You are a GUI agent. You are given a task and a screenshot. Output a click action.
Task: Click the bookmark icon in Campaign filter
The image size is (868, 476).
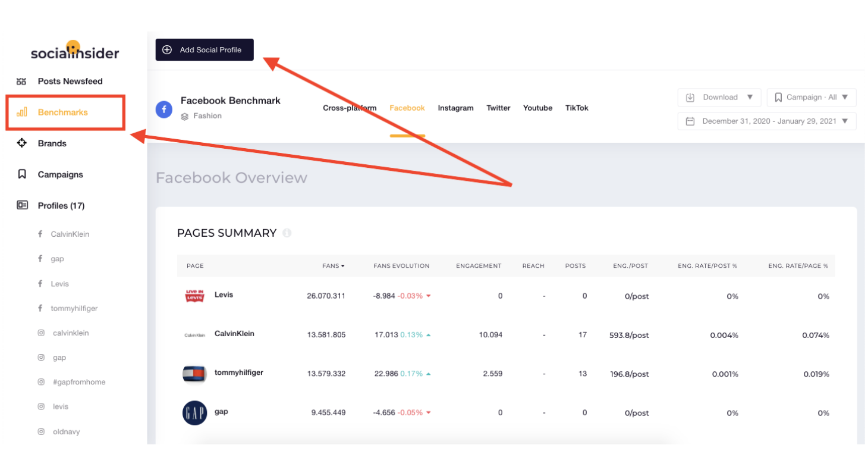(778, 98)
